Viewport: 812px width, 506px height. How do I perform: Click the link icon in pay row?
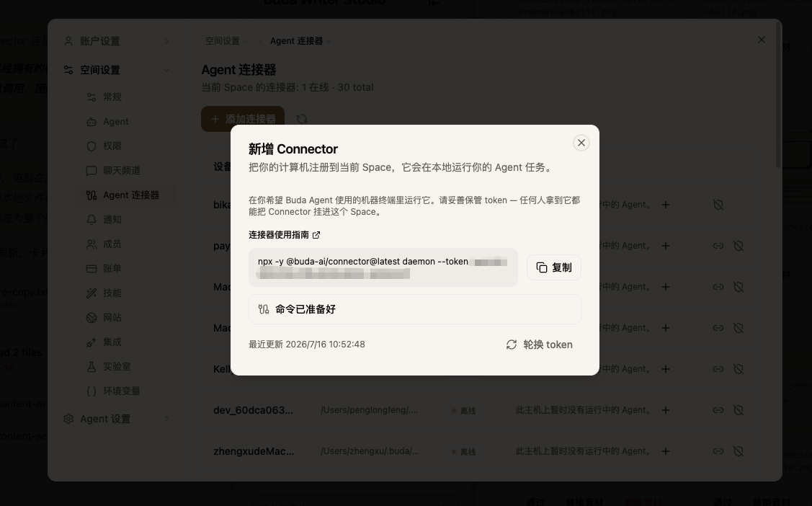[718, 246]
